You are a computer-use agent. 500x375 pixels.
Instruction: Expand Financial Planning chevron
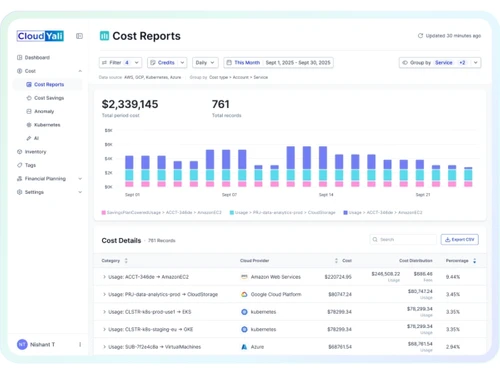click(x=80, y=179)
